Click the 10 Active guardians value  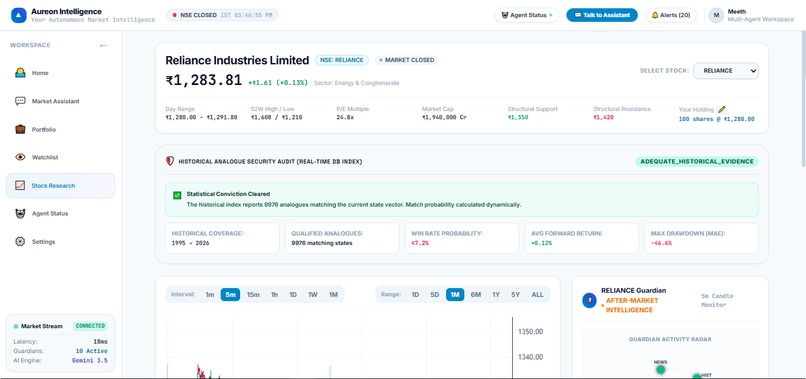point(91,351)
